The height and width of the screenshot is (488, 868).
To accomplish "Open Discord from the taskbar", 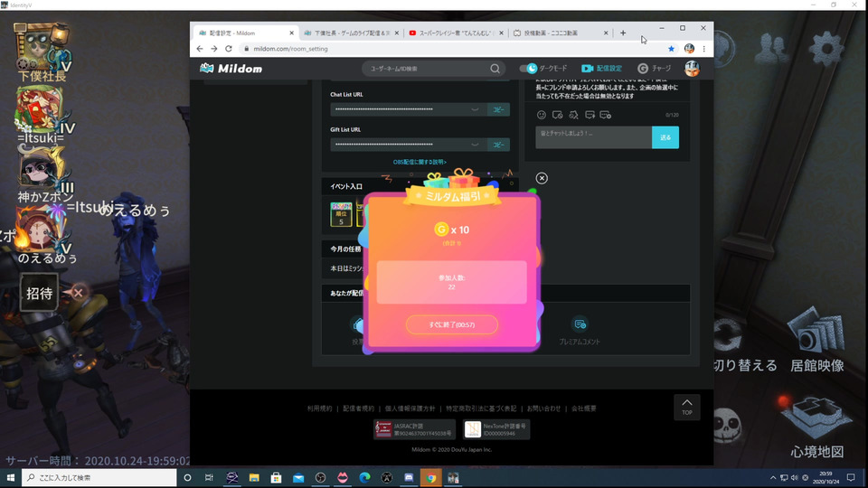I will pyautogui.click(x=409, y=477).
